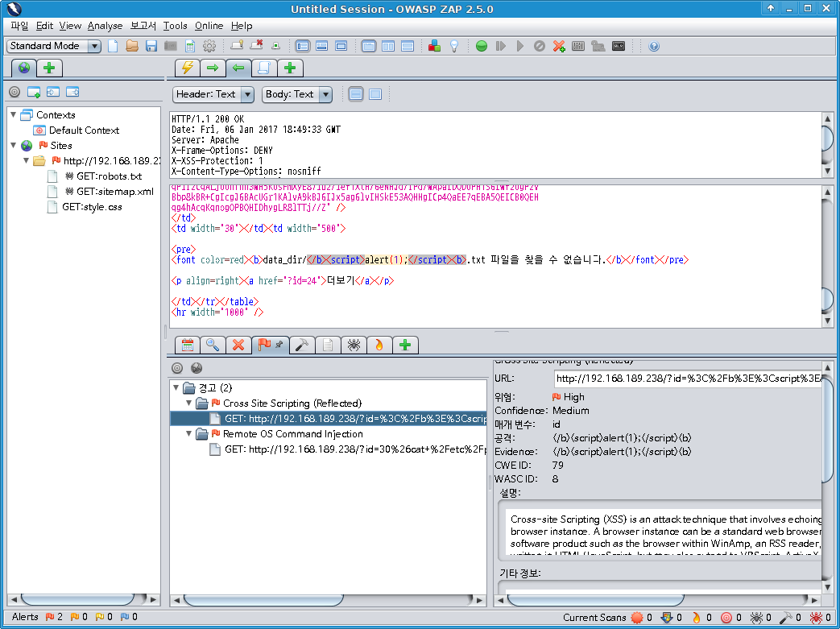Click the Import Context icon in Sites panel
Screen dimensions: 840x629
pyautogui.click(x=53, y=92)
